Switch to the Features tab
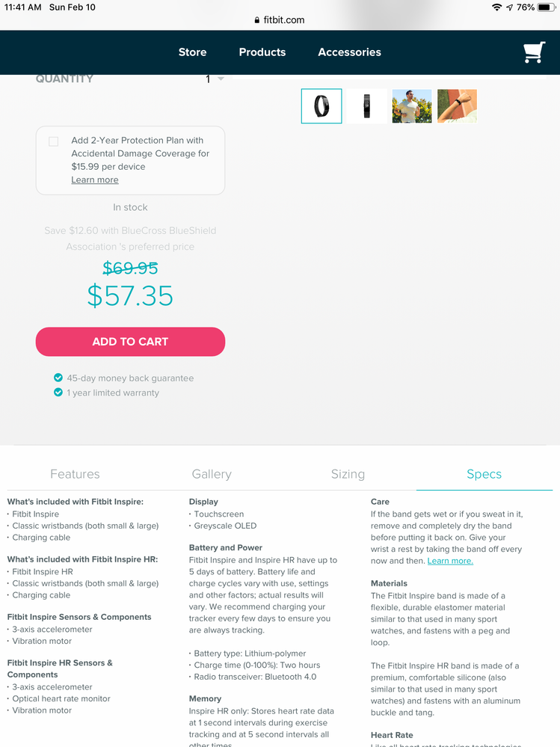 coord(75,474)
